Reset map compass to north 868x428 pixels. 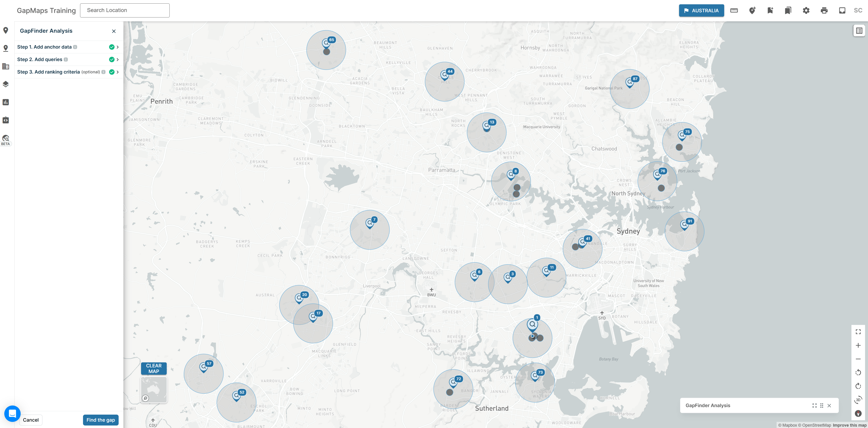coord(858,413)
